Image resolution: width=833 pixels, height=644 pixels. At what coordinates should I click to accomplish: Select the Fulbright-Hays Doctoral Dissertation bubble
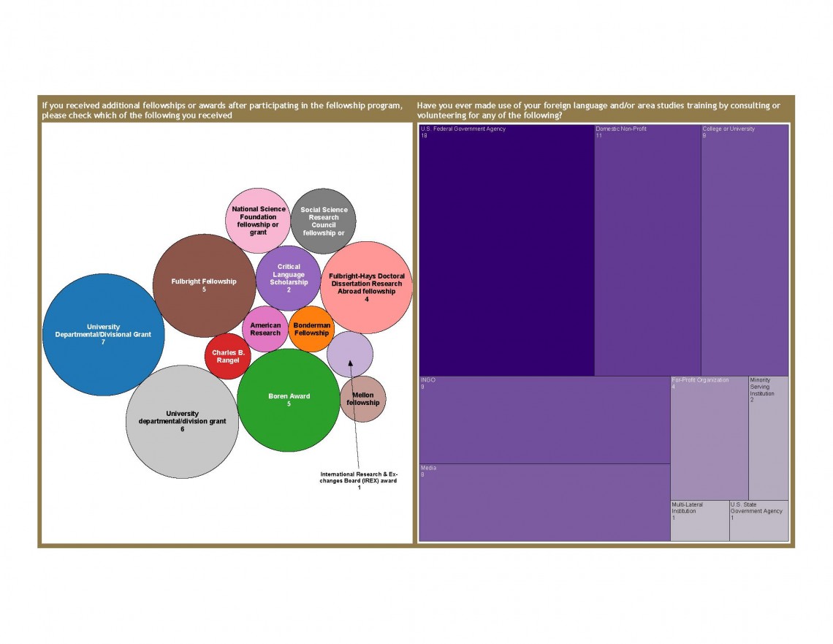click(367, 287)
